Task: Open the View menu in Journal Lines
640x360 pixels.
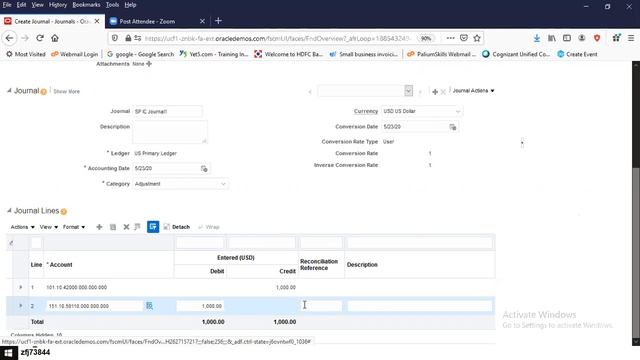Action: pos(49,227)
